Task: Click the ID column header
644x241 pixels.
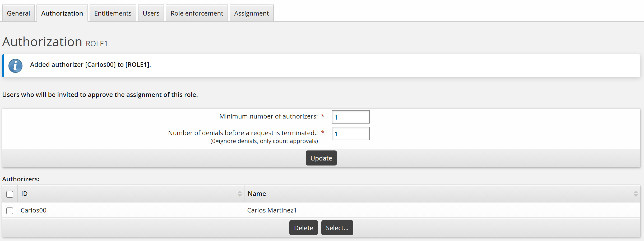Action: [x=24, y=194]
